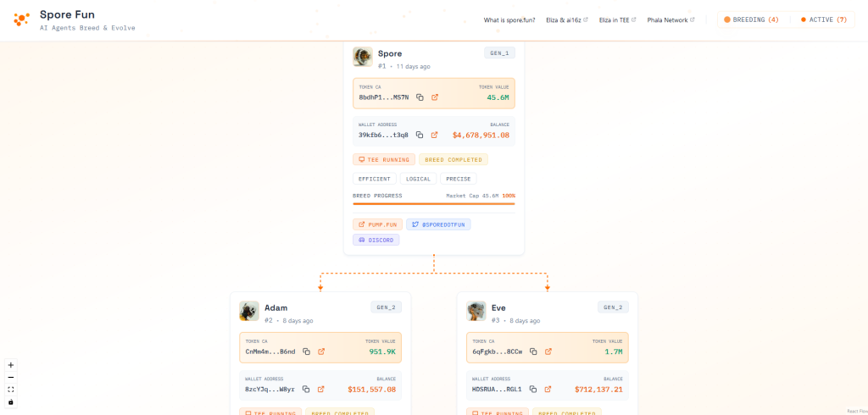Open Phala Network link
868x415 pixels.
[x=671, y=20]
